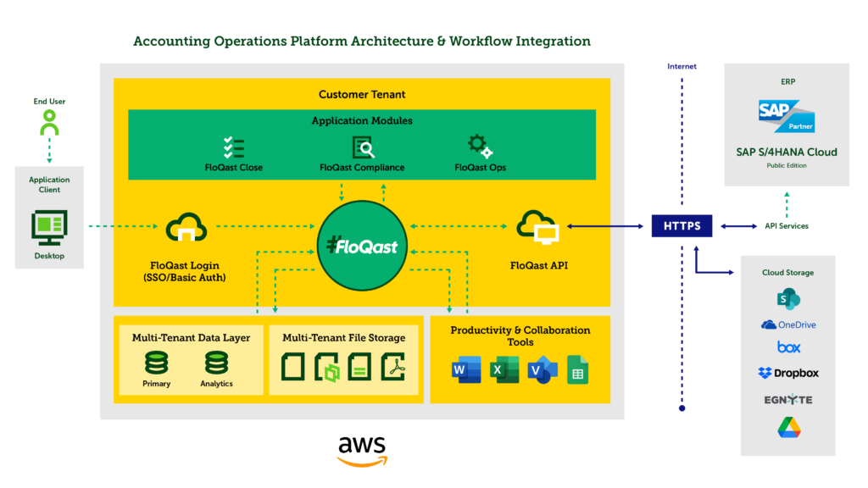Viewport: 868px width, 488px height.
Task: Click the FloQast Login cloud icon
Action: click(x=186, y=227)
